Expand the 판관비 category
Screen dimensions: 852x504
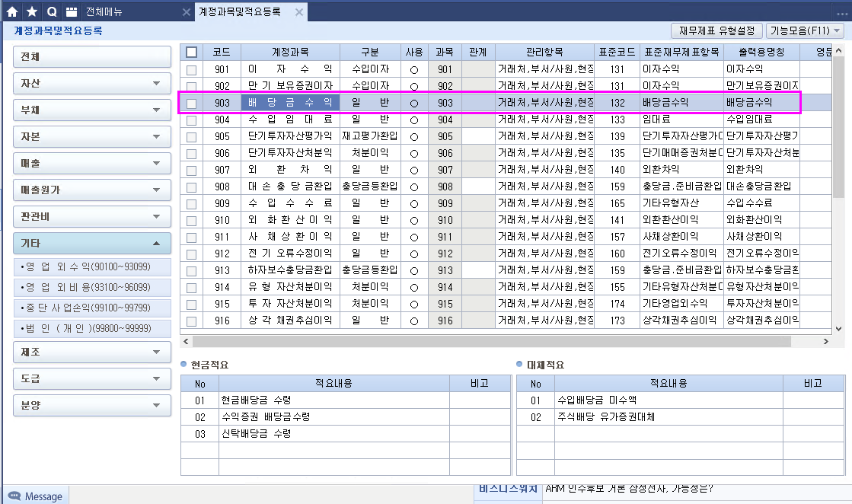[92, 216]
